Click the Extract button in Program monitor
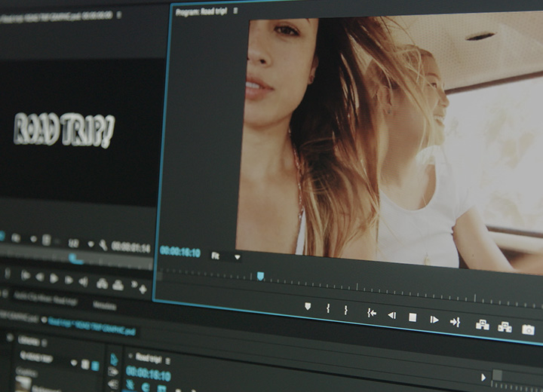The height and width of the screenshot is (392, 543). click(505, 327)
